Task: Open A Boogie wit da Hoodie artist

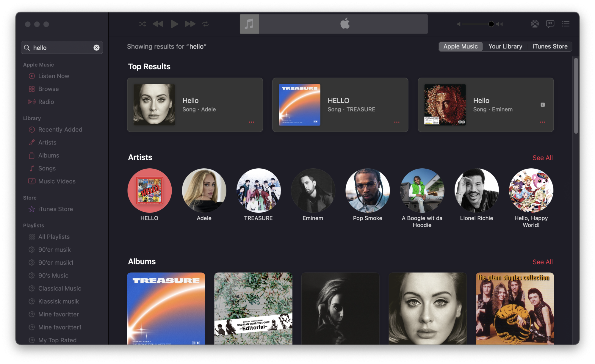Action: click(x=422, y=191)
